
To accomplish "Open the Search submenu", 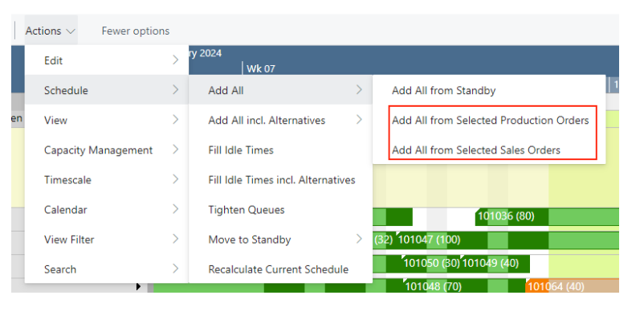I will pos(60,269).
